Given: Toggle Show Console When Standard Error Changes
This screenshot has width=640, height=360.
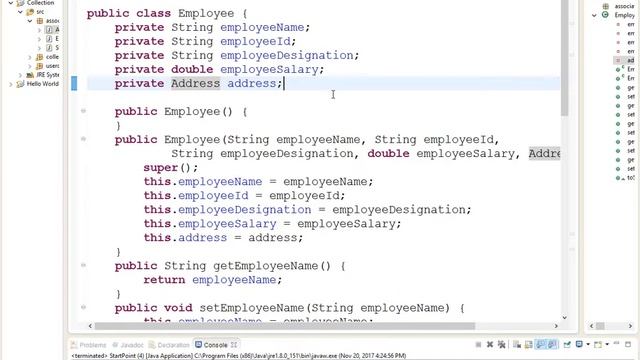Looking at the screenshot, I should [552, 344].
